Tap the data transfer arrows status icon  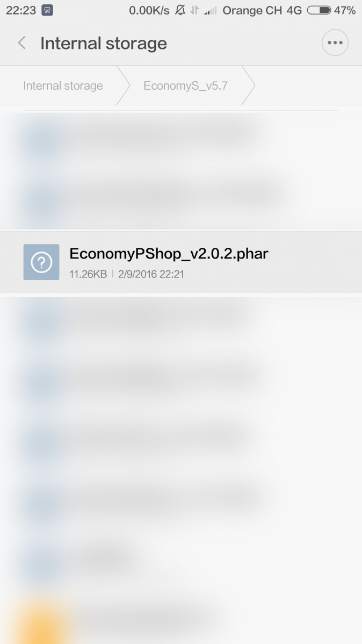pyautogui.click(x=194, y=10)
